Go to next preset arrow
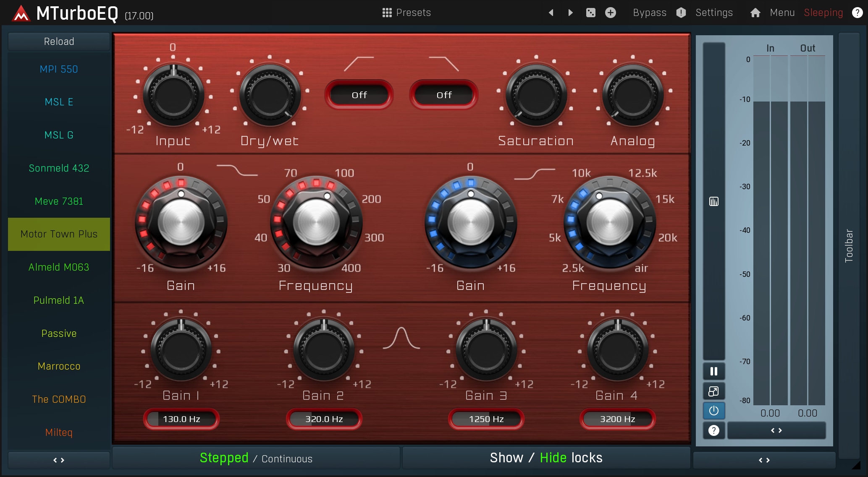Image resolution: width=868 pixels, height=477 pixels. [570, 13]
